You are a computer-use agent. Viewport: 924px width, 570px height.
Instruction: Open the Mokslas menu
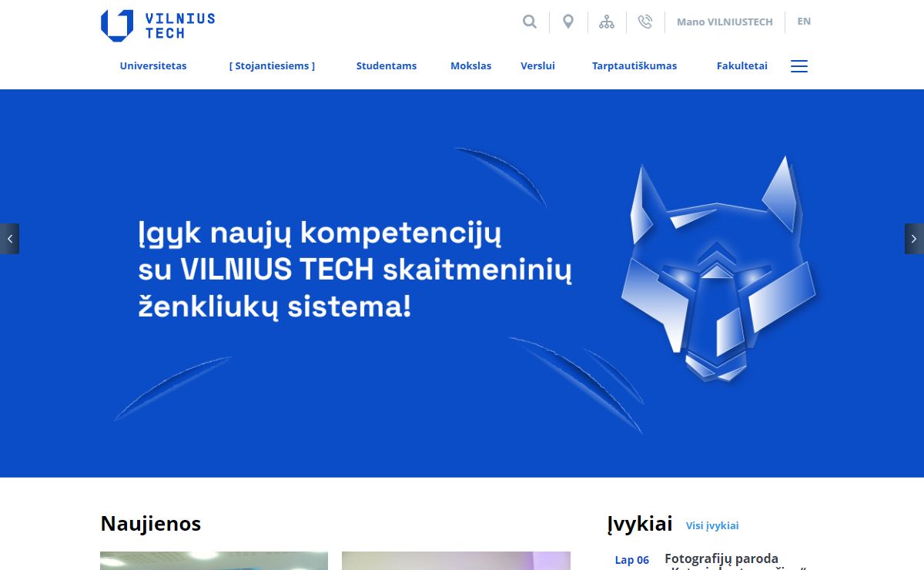471,66
